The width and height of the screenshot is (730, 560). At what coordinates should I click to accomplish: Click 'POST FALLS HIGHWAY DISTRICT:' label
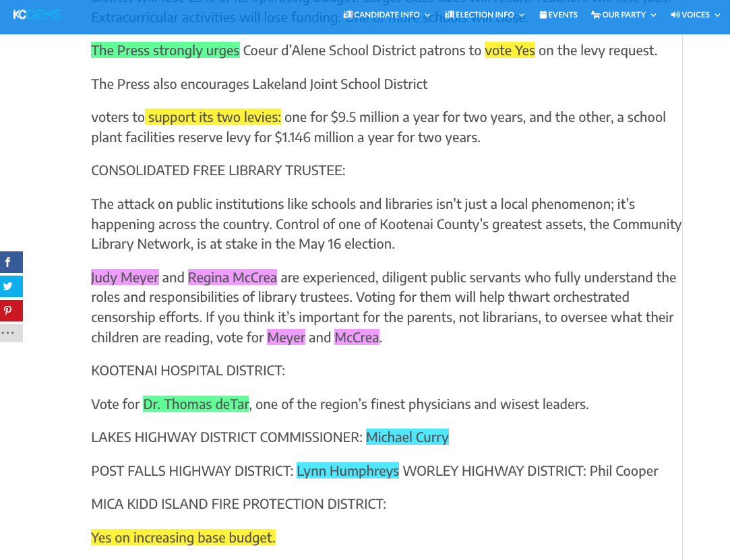192,470
